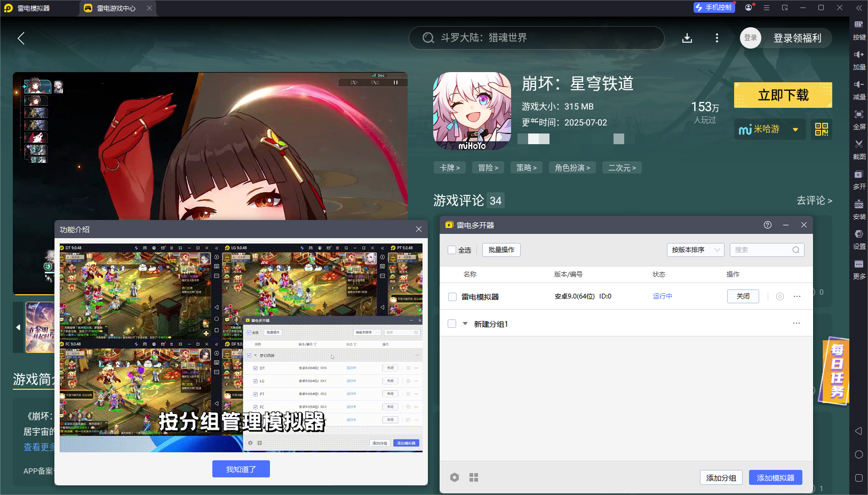The width and height of the screenshot is (868, 495).
Task: Open the 批量操作 batch operations button
Action: pyautogui.click(x=501, y=250)
